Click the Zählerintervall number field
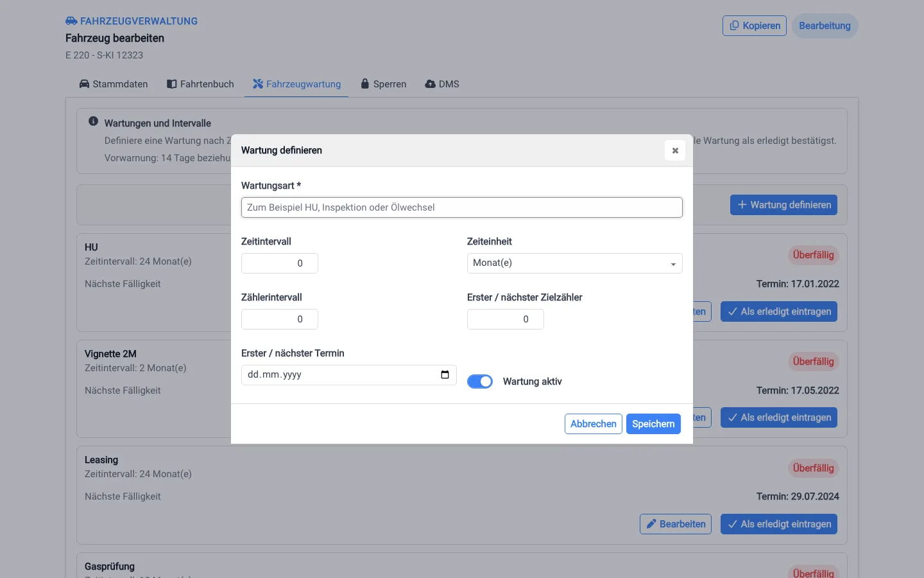This screenshot has height=578, width=924. (280, 319)
